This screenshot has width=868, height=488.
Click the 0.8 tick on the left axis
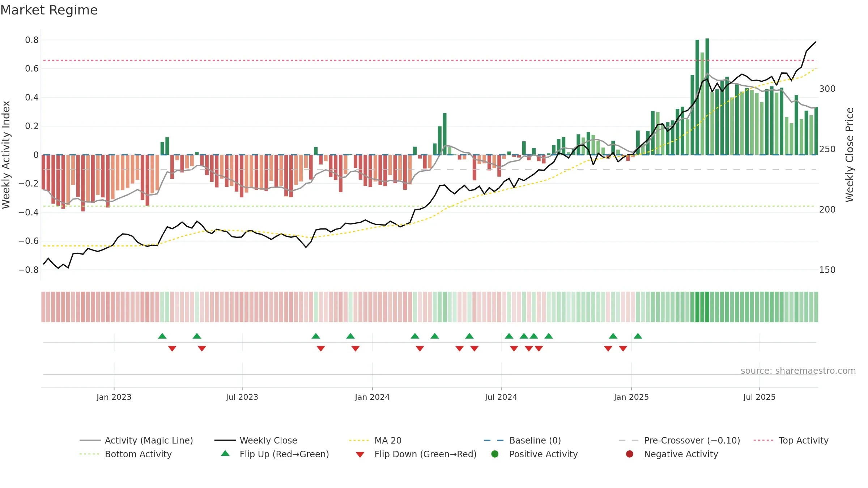(32, 40)
